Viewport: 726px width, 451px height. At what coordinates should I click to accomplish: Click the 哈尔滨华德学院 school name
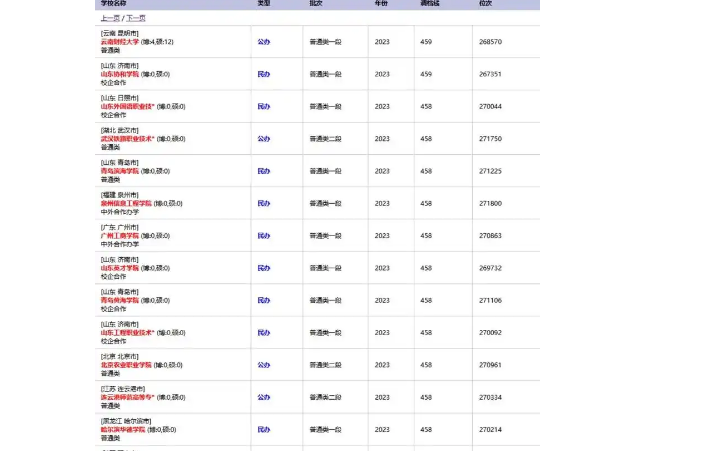click(x=123, y=429)
